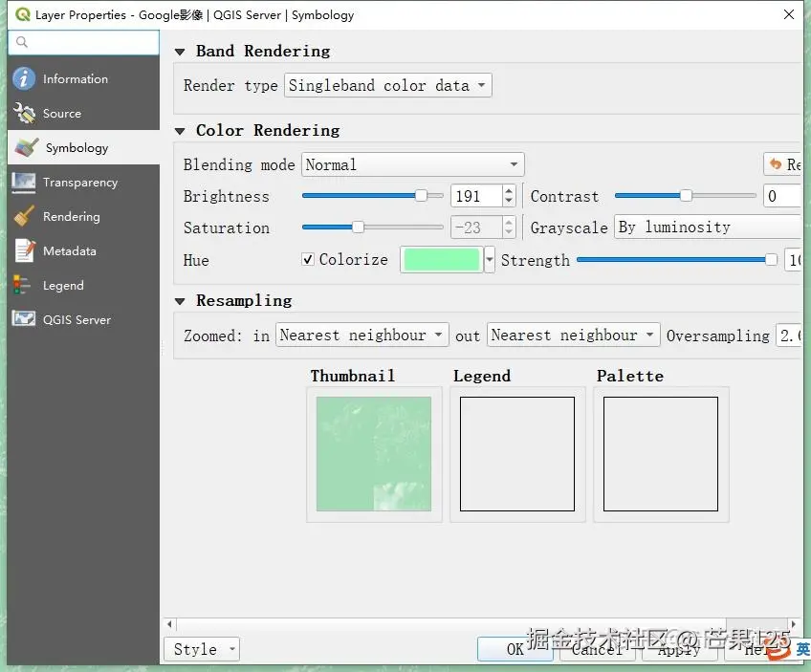Close the Layer Properties dialog
The image size is (811, 672).
(789, 14)
